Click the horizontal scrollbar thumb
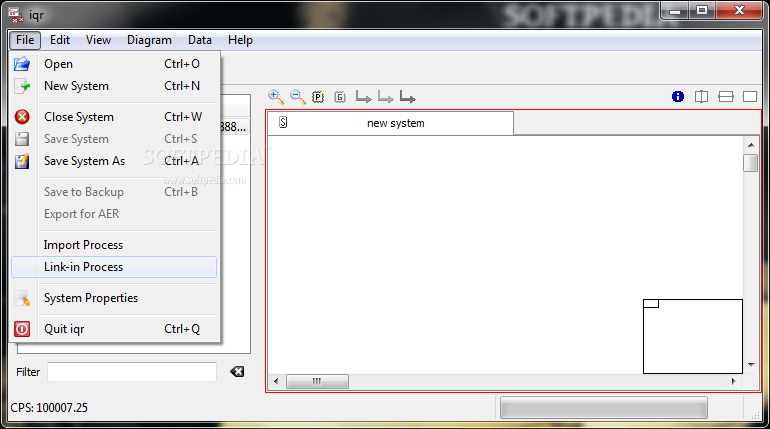Screen dimensions: 770x429 coord(317,381)
